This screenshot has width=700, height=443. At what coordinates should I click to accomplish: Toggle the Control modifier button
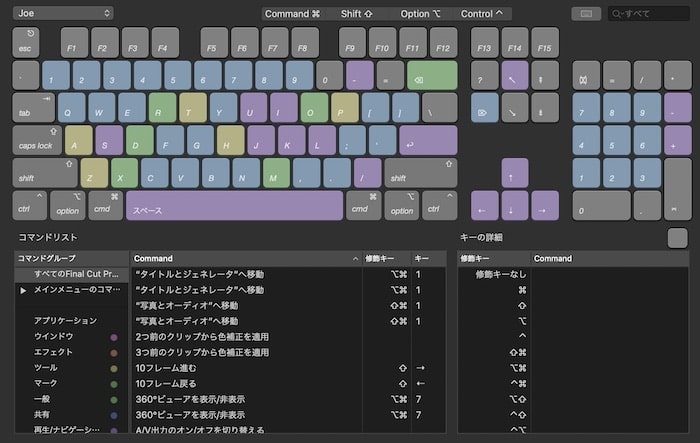click(x=482, y=14)
